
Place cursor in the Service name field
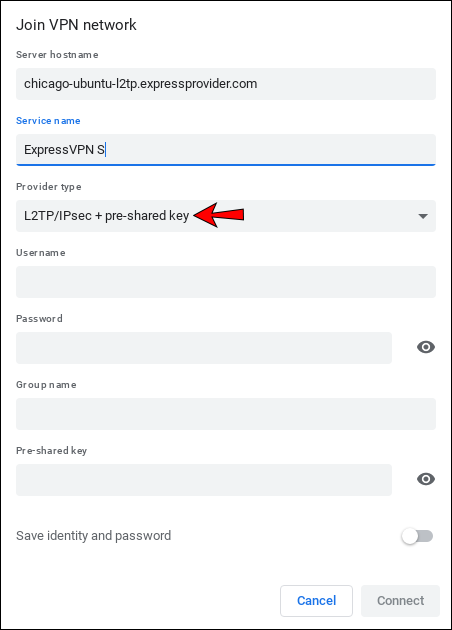coord(226,150)
